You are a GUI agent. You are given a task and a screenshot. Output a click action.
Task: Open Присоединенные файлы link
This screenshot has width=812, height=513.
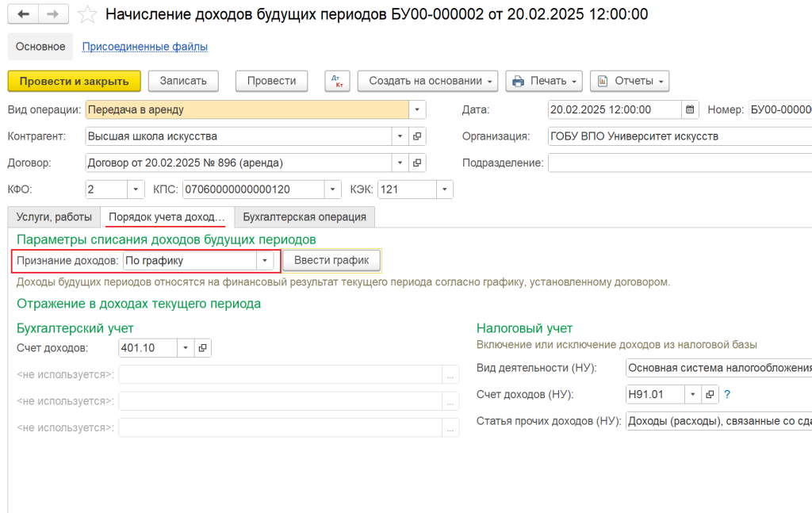(x=145, y=47)
